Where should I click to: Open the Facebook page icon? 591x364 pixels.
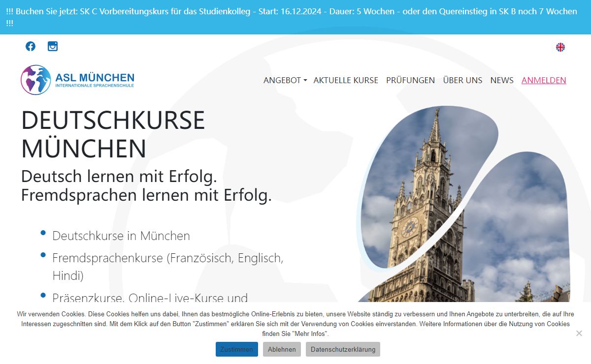tap(31, 46)
